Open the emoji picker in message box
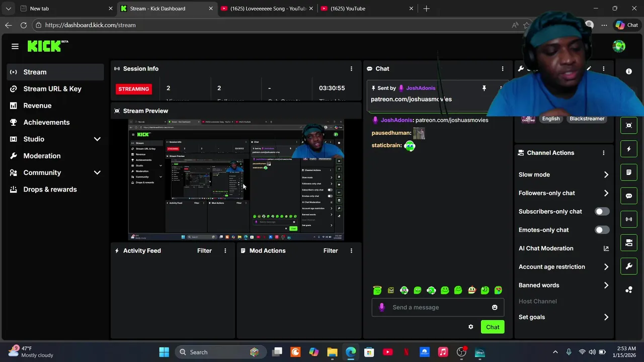The width and height of the screenshot is (644, 362). point(495,307)
